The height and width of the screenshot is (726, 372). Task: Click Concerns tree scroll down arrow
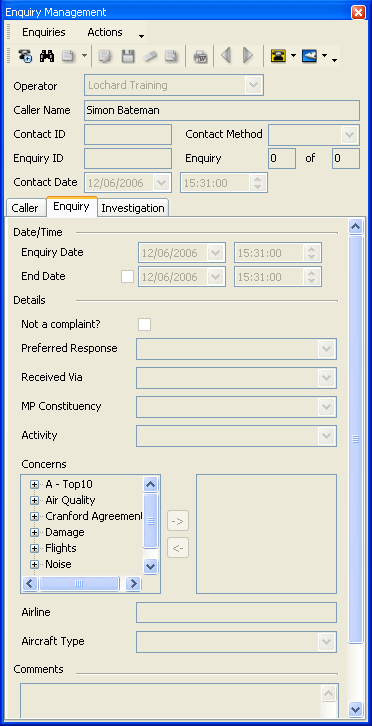click(x=151, y=566)
